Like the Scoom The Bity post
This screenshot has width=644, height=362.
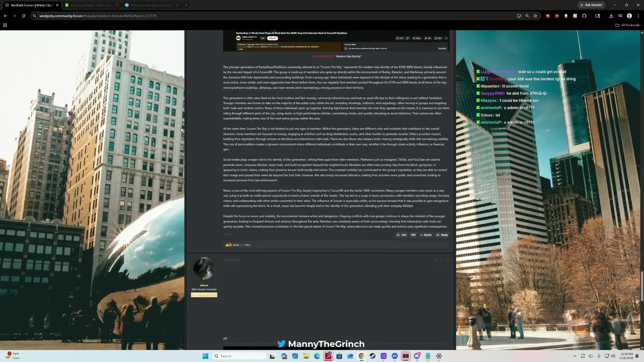[x=401, y=235]
